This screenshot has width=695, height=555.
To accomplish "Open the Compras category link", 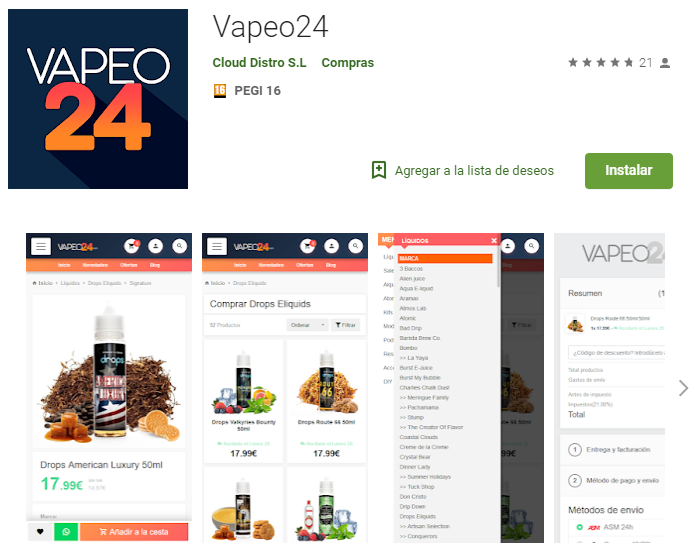I will [348, 63].
